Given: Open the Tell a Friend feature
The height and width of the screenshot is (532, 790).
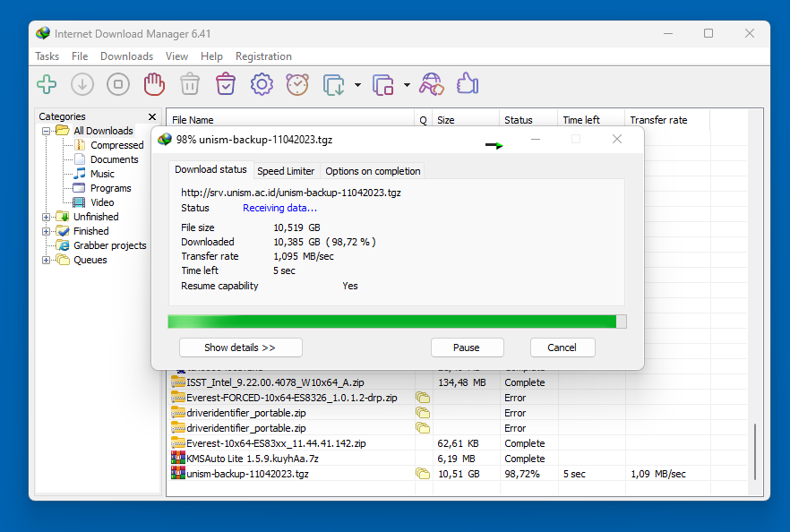Looking at the screenshot, I should click(466, 83).
